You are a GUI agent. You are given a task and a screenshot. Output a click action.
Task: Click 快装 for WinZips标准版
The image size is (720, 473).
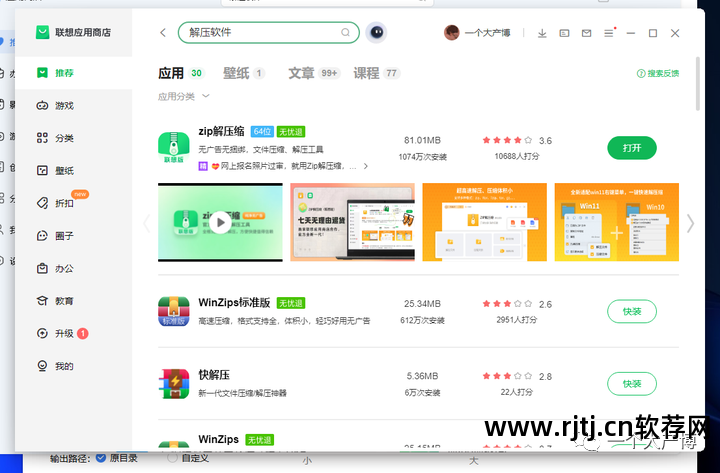click(632, 311)
